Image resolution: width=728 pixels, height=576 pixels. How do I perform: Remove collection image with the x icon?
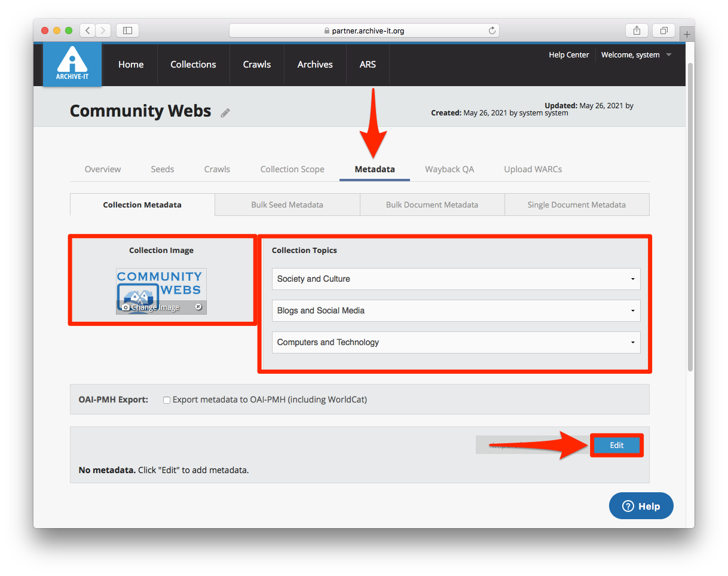(198, 307)
